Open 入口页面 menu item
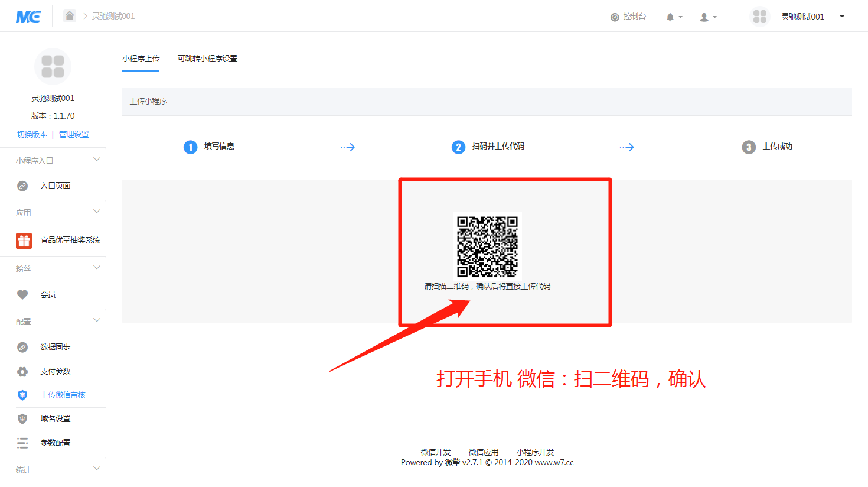Image resolution: width=868 pixels, height=487 pixels. (55, 186)
